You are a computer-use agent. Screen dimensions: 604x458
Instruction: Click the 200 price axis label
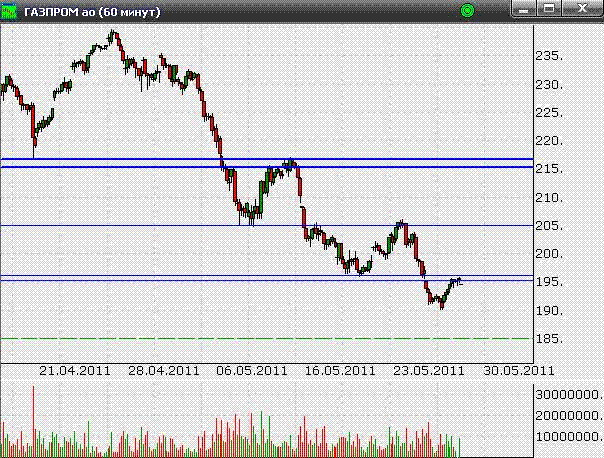point(549,253)
